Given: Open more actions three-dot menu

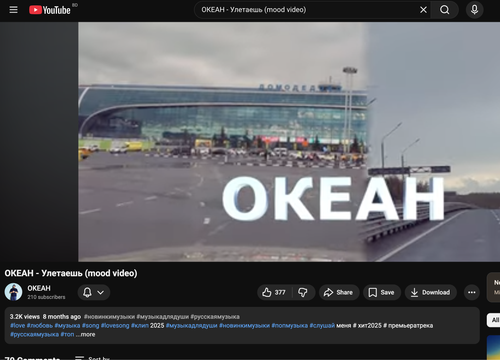Looking at the screenshot, I should (x=472, y=292).
